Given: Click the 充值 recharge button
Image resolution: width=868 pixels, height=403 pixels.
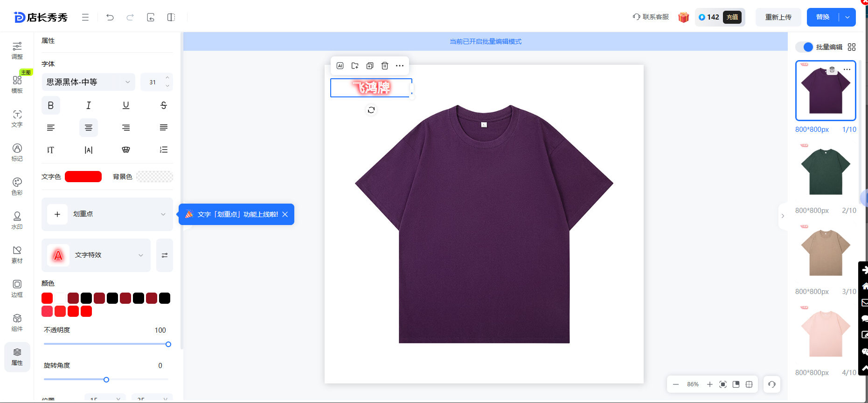Looking at the screenshot, I should (732, 17).
